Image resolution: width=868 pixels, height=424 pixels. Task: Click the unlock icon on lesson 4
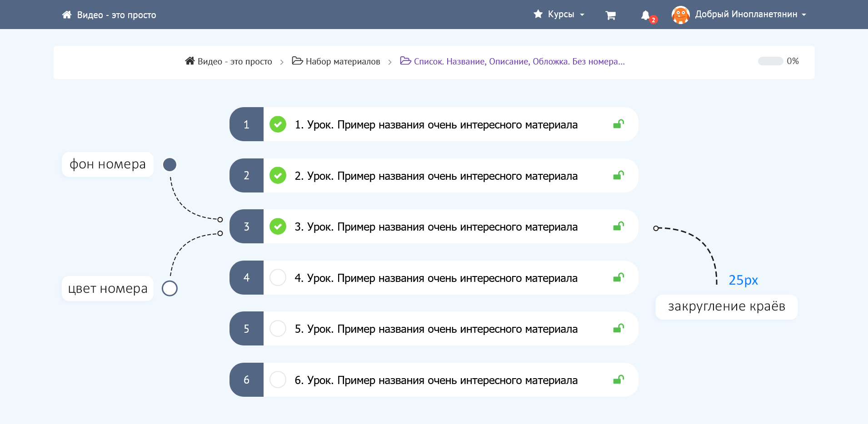(x=619, y=277)
